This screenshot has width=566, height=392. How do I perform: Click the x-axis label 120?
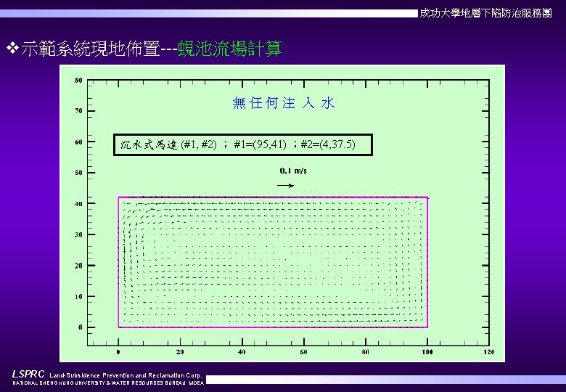coord(489,352)
